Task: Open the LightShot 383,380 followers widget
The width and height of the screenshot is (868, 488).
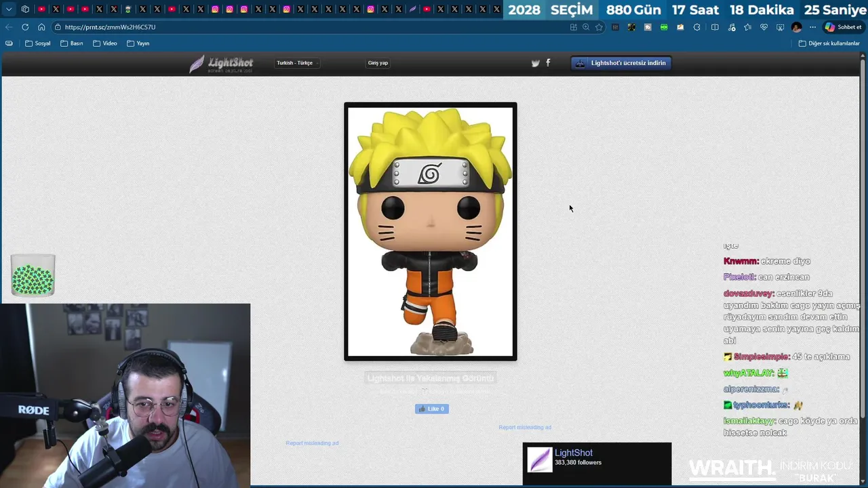Action: [597, 463]
